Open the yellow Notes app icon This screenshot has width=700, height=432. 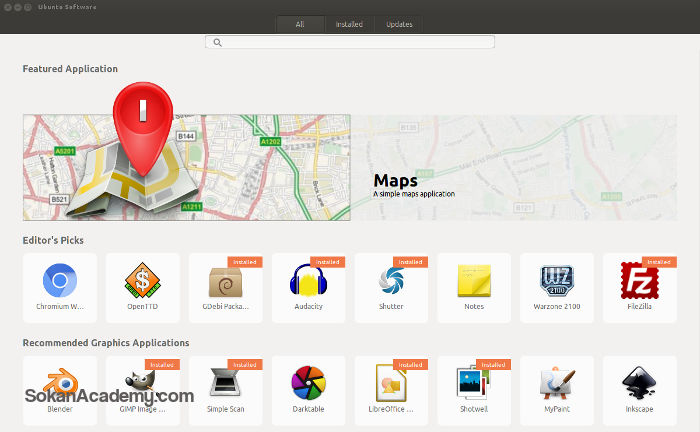474,280
